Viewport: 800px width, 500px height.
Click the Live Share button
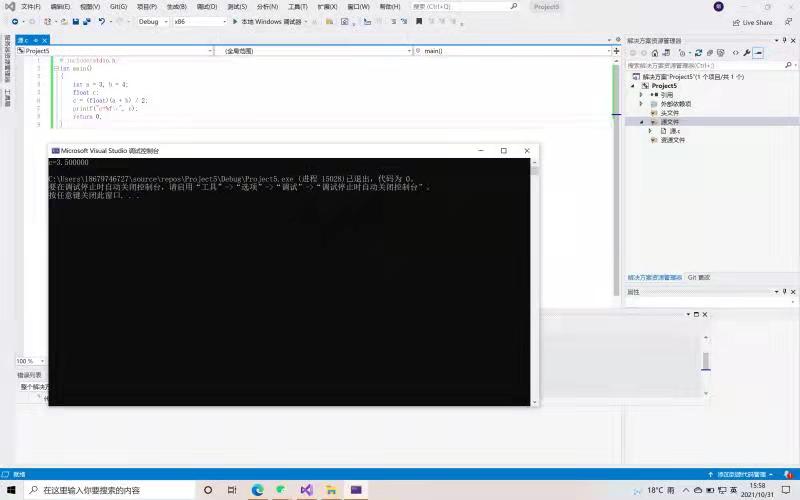[x=752, y=22]
